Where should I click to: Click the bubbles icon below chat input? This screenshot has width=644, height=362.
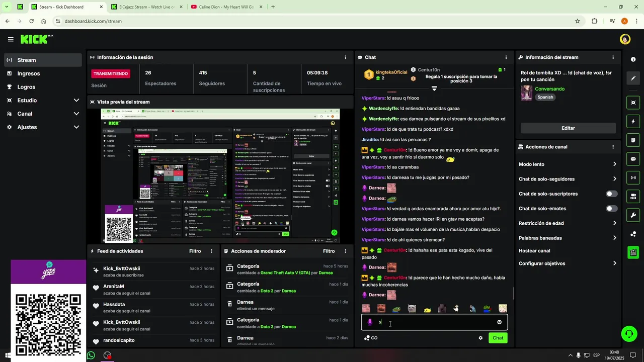click(367, 338)
